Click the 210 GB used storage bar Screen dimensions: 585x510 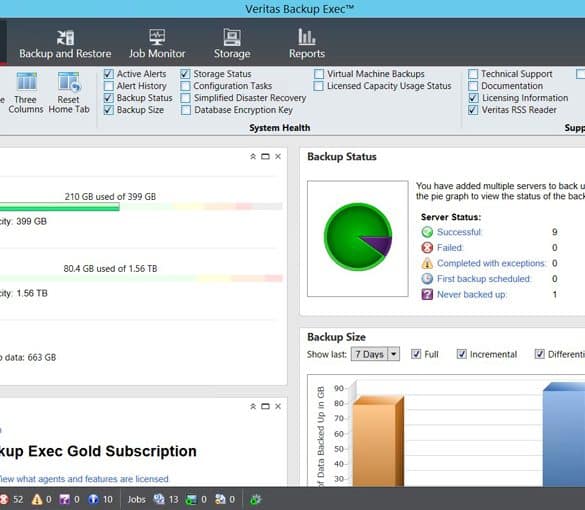pyautogui.click(x=141, y=207)
